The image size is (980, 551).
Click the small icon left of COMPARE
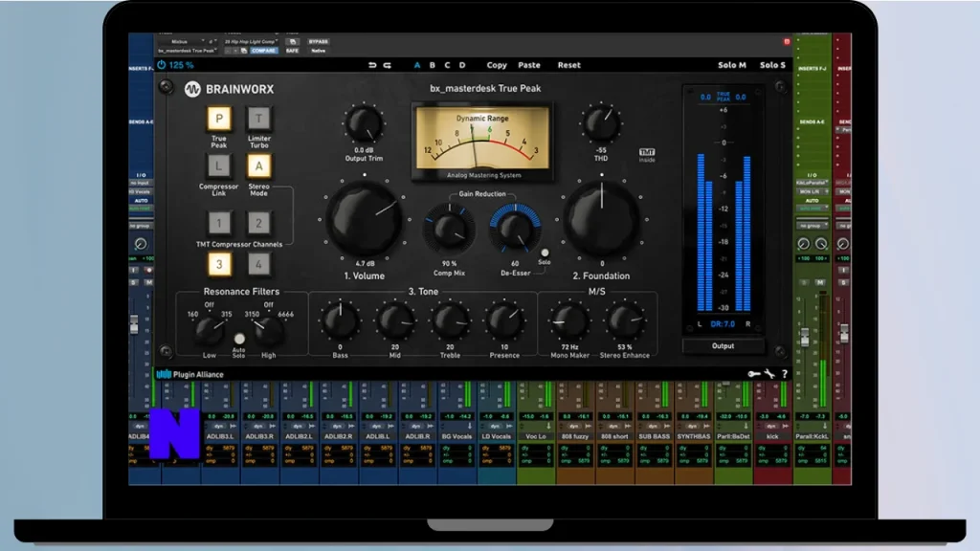pyautogui.click(x=244, y=51)
